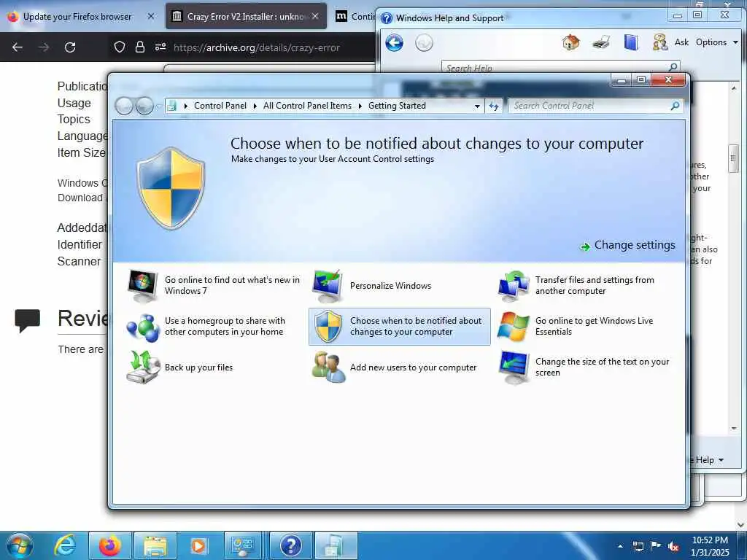Switch to Update your Firefox browser tab
Screen dimensions: 747x560
[77, 17]
